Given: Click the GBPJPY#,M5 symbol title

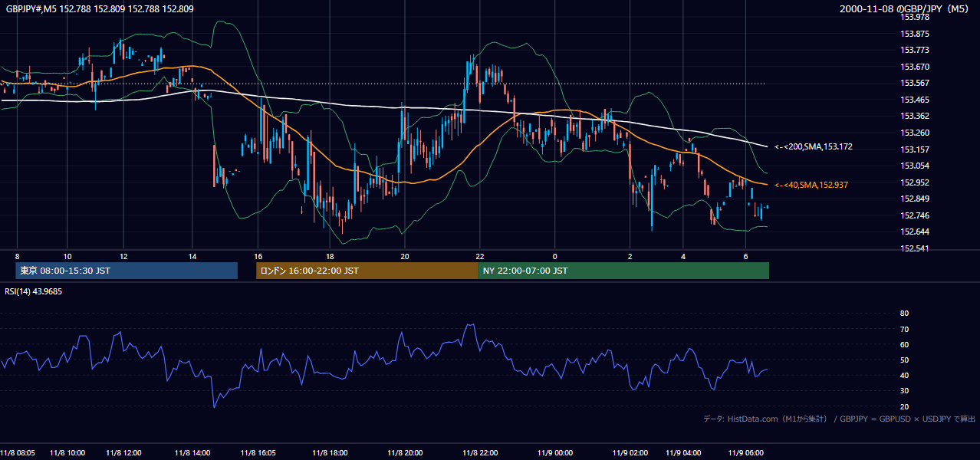Looking at the screenshot, I should [99, 9].
